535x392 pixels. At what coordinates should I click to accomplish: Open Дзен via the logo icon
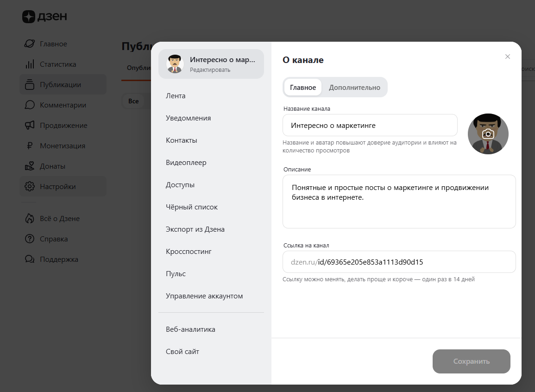(x=29, y=16)
